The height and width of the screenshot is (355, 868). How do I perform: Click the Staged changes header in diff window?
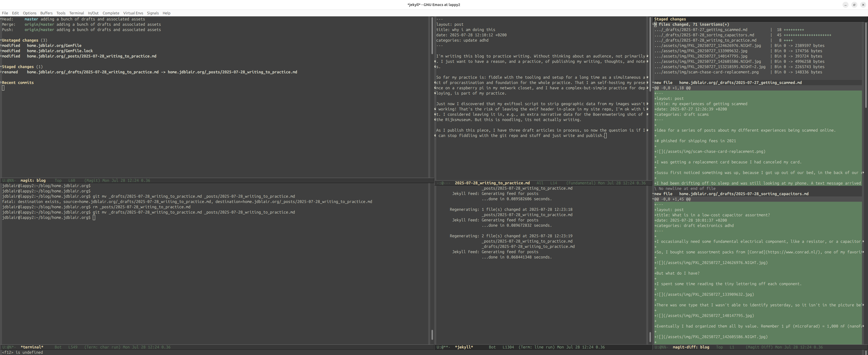click(670, 19)
